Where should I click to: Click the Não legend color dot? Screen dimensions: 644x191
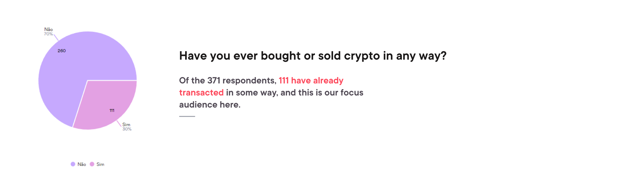[73, 164]
